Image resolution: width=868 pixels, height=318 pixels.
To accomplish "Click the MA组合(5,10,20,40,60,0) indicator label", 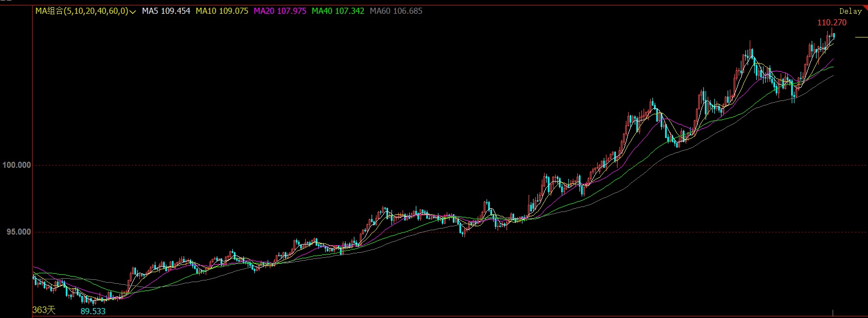I will point(81,11).
